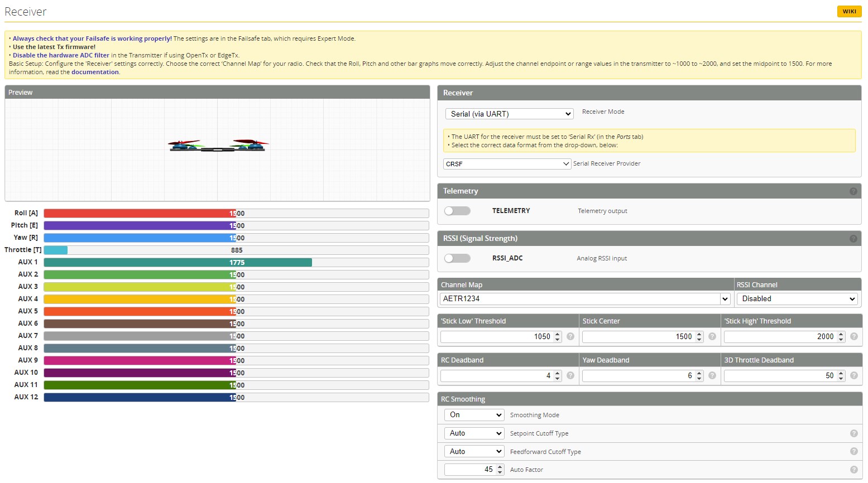Click help icon beside RC Deadband field
Viewport: 868px width, 483px height.
[570, 375]
